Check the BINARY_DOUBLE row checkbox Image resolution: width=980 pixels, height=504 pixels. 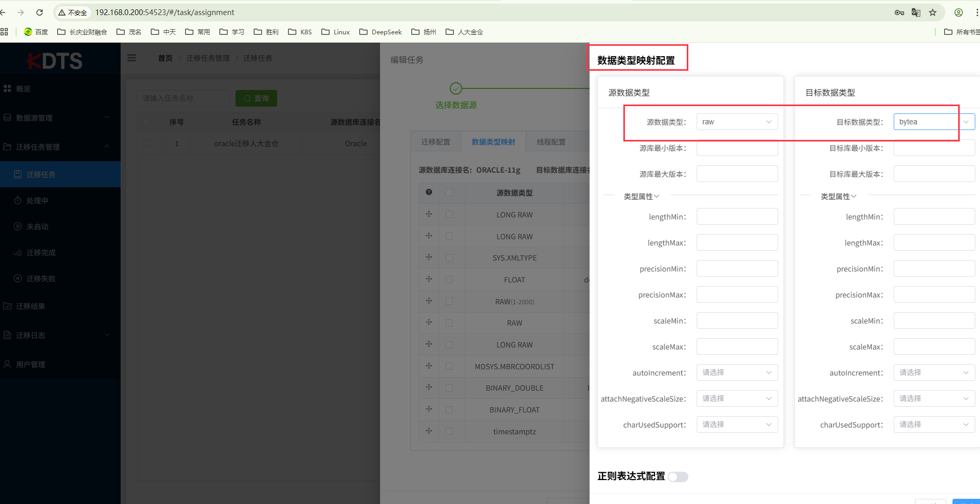(449, 388)
